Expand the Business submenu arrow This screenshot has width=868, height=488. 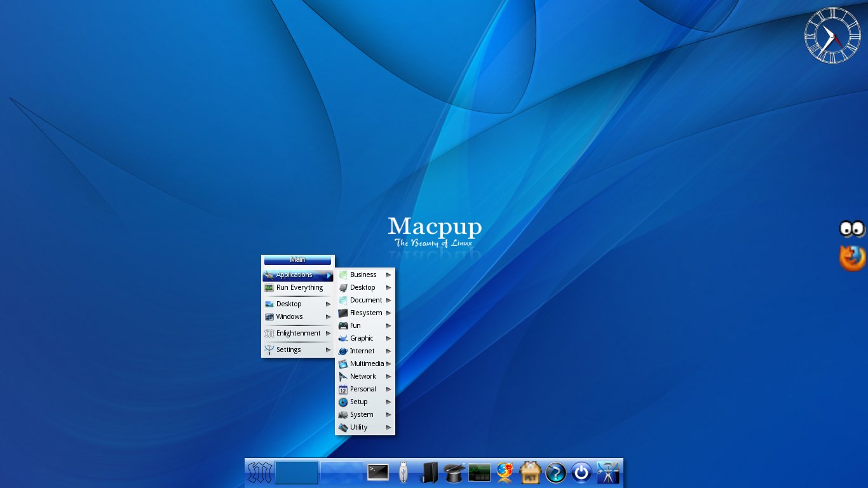tap(389, 275)
